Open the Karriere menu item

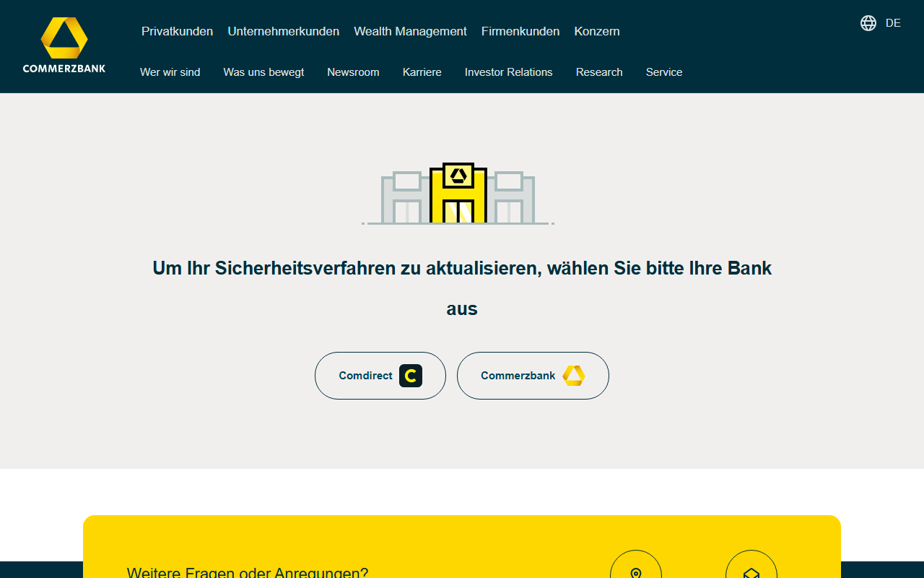click(422, 72)
